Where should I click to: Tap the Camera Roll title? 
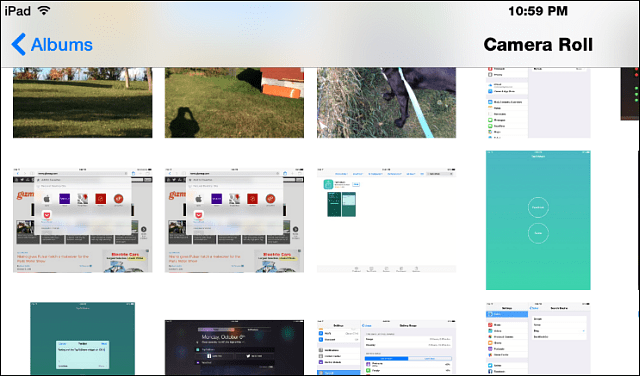pyautogui.click(x=538, y=44)
